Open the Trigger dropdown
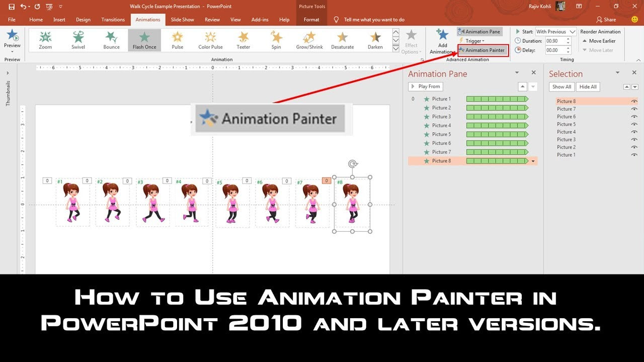This screenshot has height=362, width=644. click(473, 41)
